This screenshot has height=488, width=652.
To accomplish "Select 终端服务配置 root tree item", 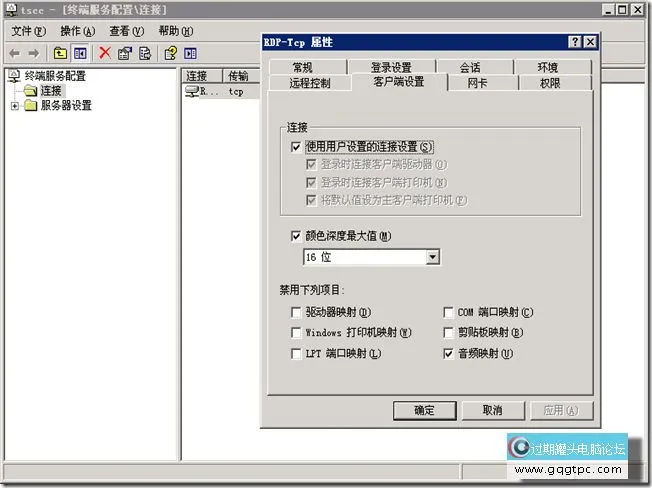I will (55, 76).
